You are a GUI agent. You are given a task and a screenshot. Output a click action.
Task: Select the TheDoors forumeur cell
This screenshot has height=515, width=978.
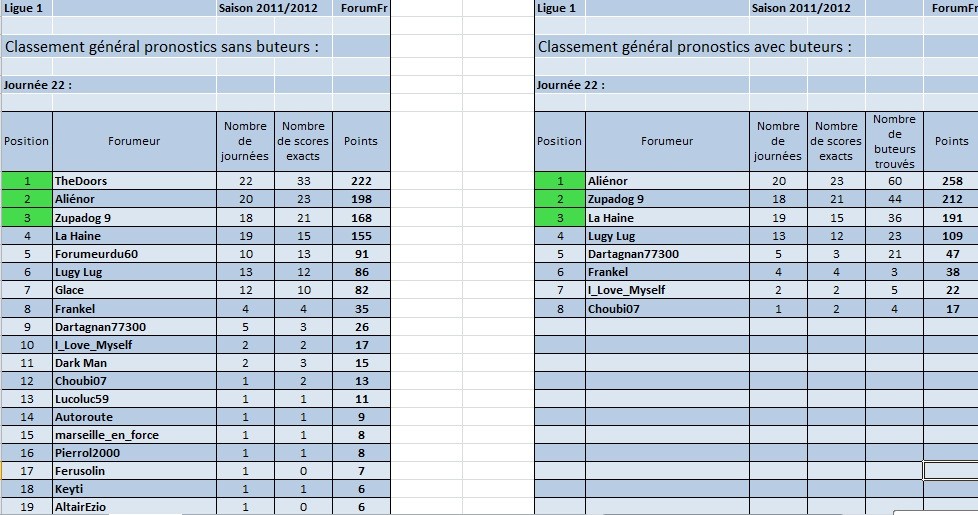[x=134, y=181]
